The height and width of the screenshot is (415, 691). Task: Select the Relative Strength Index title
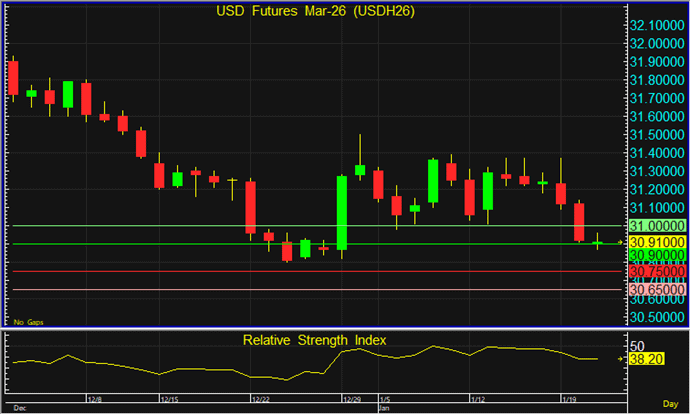click(x=314, y=340)
